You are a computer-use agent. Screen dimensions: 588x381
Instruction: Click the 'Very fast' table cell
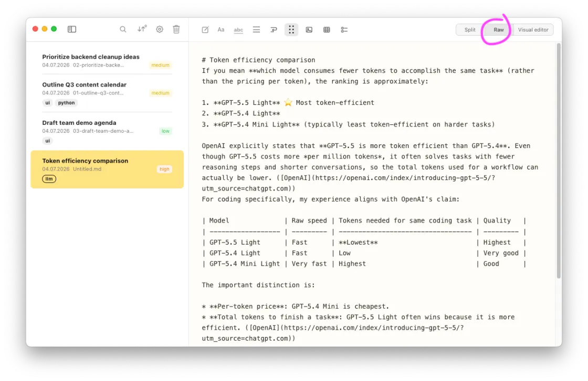(x=309, y=263)
